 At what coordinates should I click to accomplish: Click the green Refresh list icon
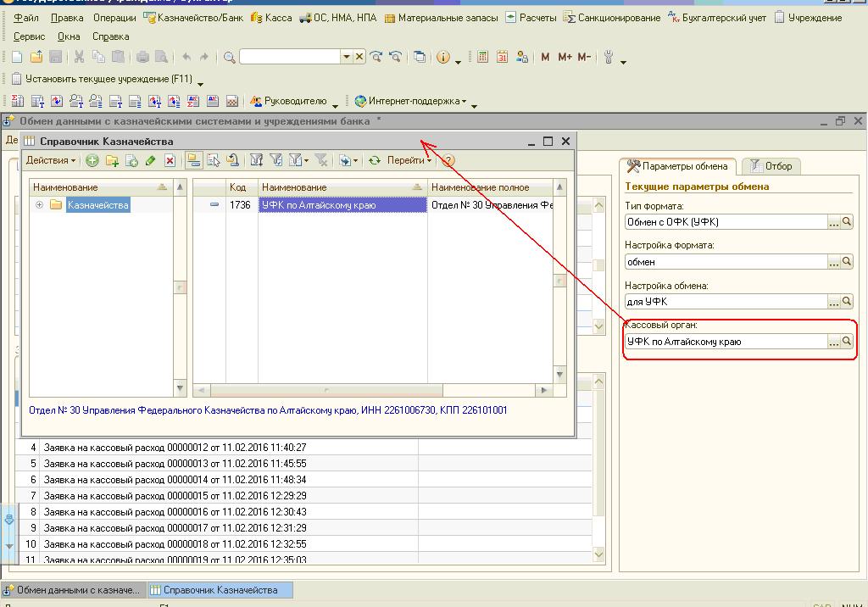[374, 160]
